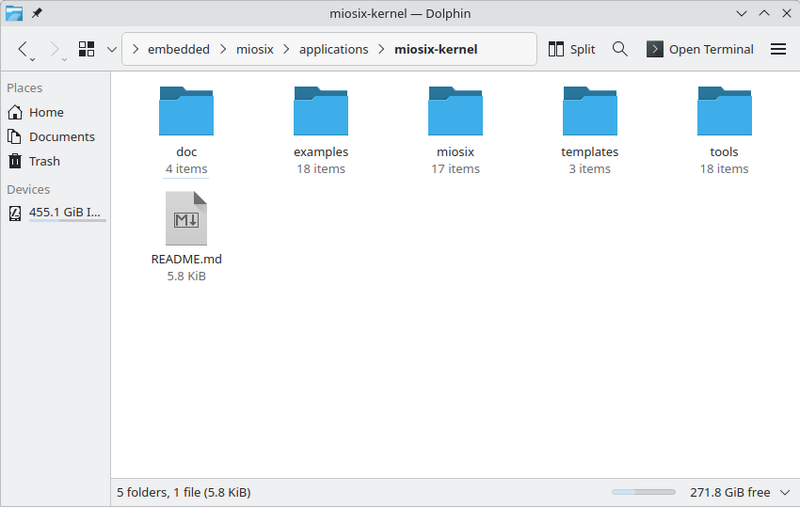Click the Places section header
Viewport: 800px width, 507px height.
[24, 88]
